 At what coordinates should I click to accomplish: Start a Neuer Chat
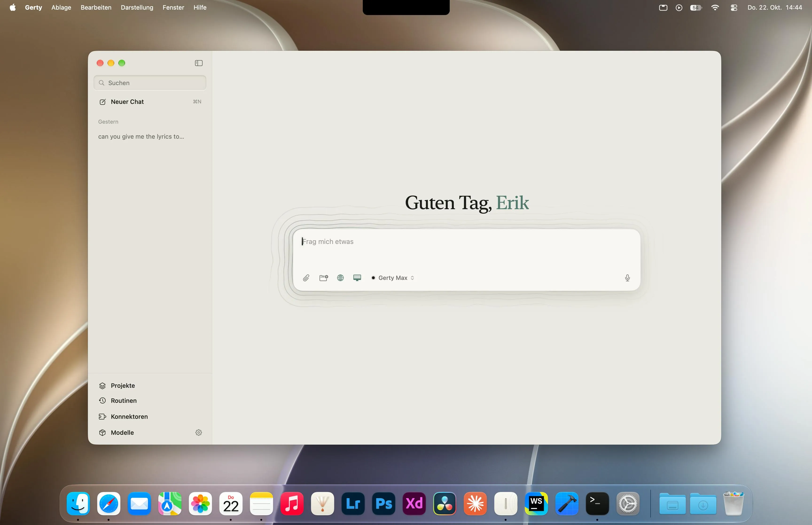[x=150, y=102]
